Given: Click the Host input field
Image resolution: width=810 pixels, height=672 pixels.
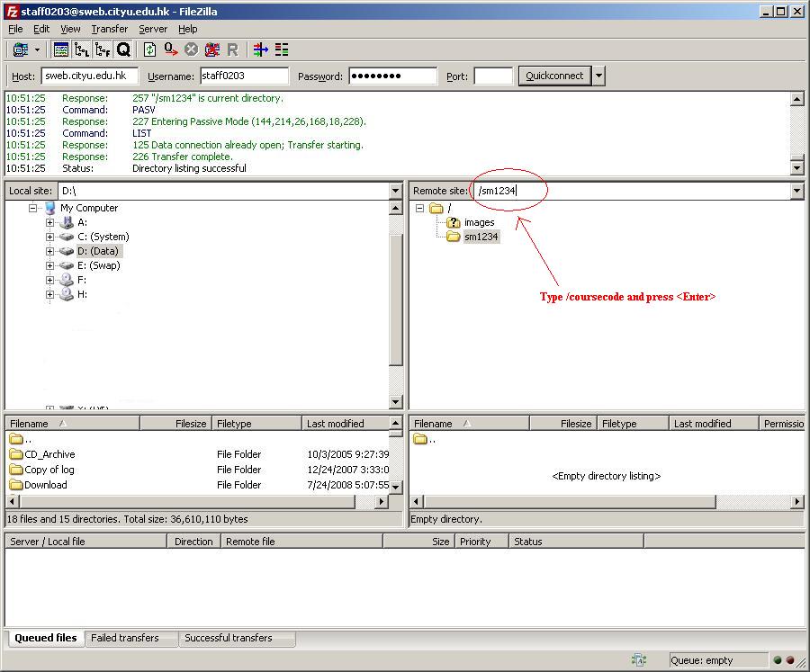Looking at the screenshot, I should pyautogui.click(x=90, y=76).
